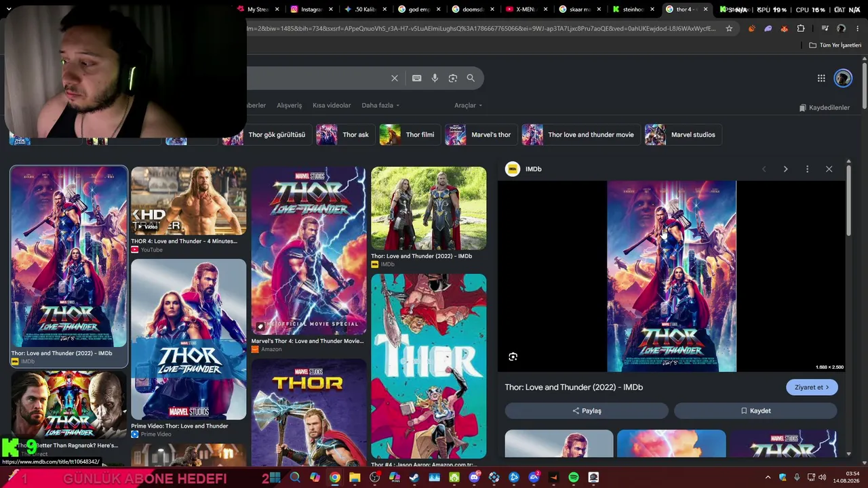Search inside the image with Lens overlay icon
Screen dimensions: 868x488
click(x=513, y=357)
